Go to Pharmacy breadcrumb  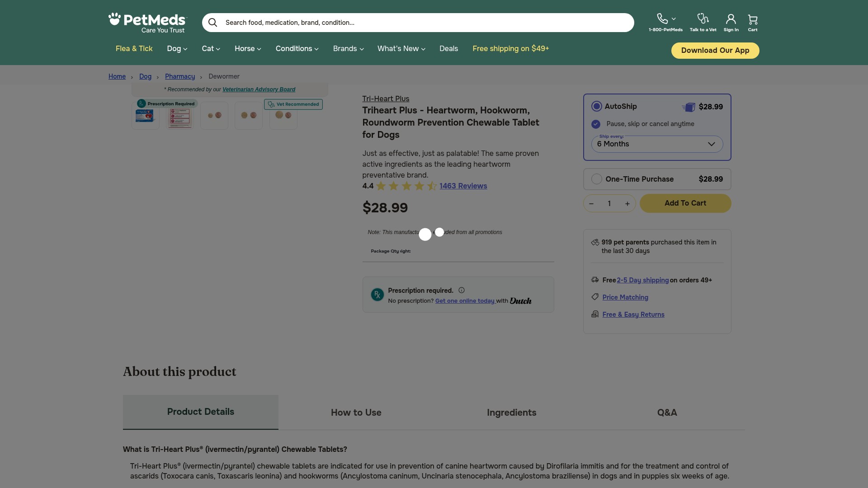pyautogui.click(x=180, y=76)
